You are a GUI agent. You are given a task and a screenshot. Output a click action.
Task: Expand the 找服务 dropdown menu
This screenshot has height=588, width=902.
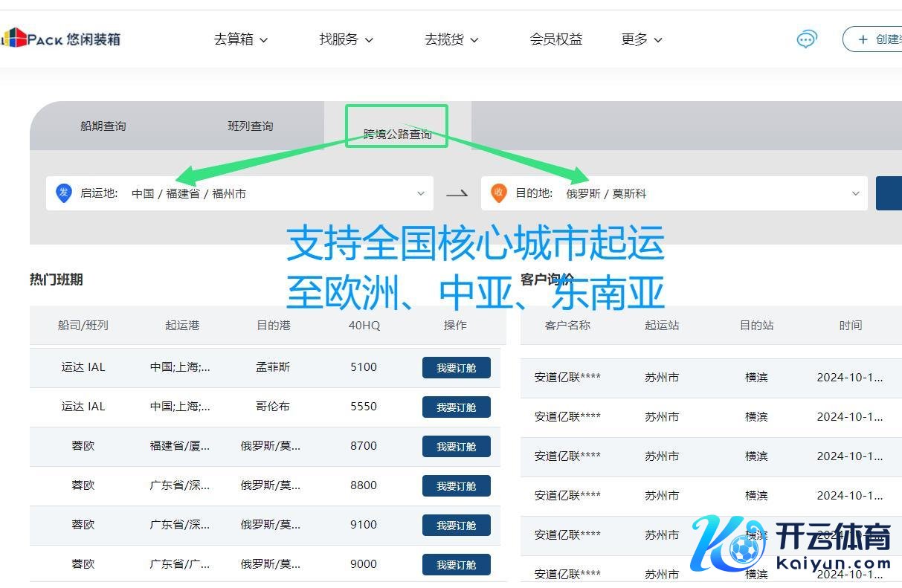346,39
